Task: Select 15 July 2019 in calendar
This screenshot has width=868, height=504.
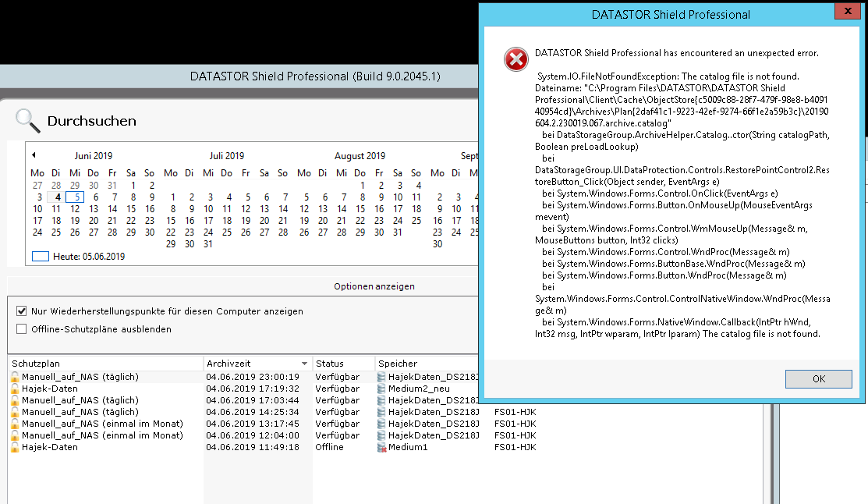Action: click(x=171, y=221)
